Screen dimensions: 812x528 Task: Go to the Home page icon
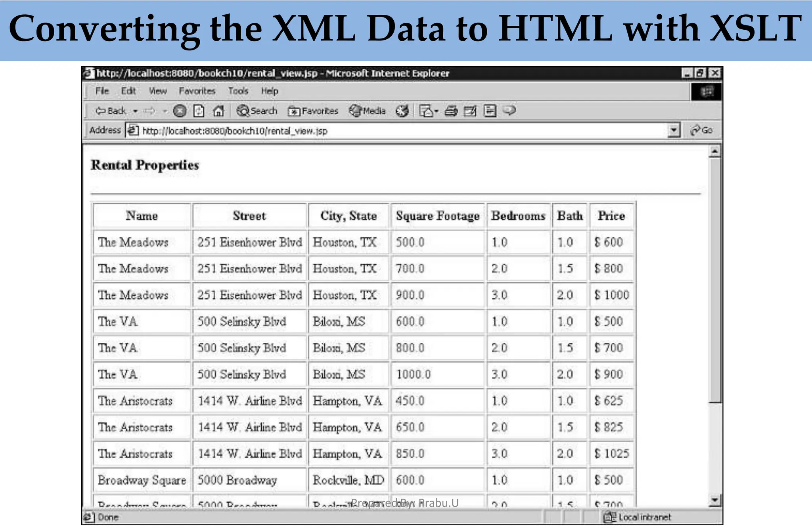(218, 111)
